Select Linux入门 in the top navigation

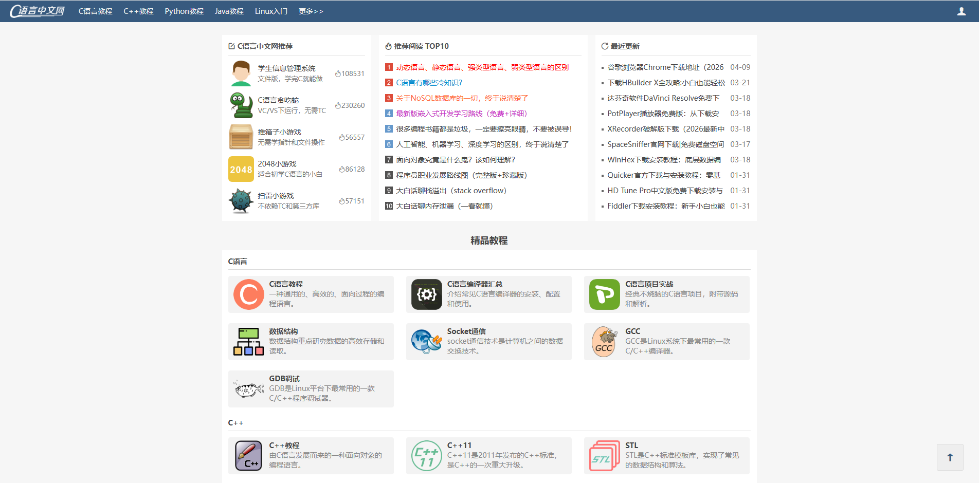pyautogui.click(x=271, y=11)
